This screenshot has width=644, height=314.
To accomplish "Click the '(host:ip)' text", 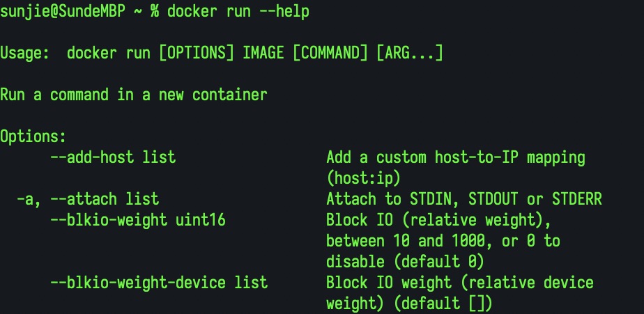I will point(364,178).
